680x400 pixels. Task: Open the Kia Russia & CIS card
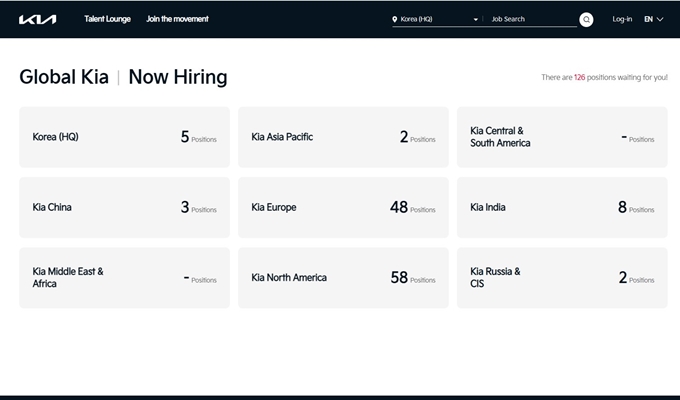pos(562,278)
